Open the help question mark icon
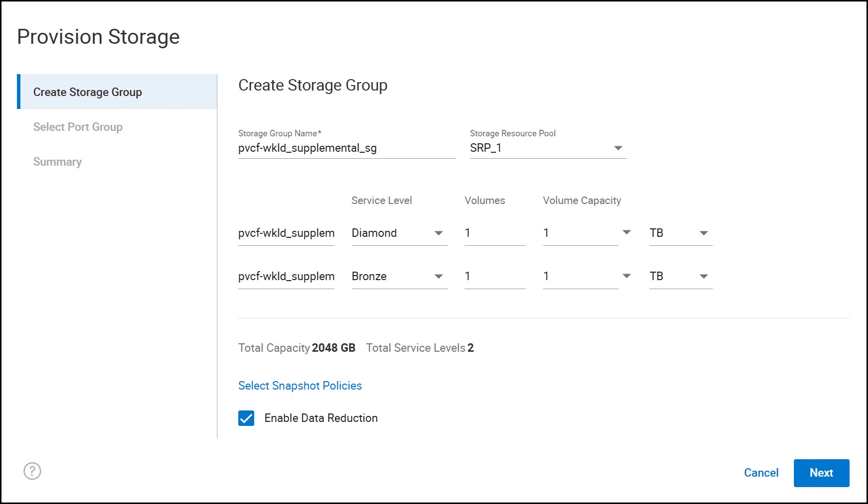Viewport: 868px width, 504px height. tap(32, 471)
